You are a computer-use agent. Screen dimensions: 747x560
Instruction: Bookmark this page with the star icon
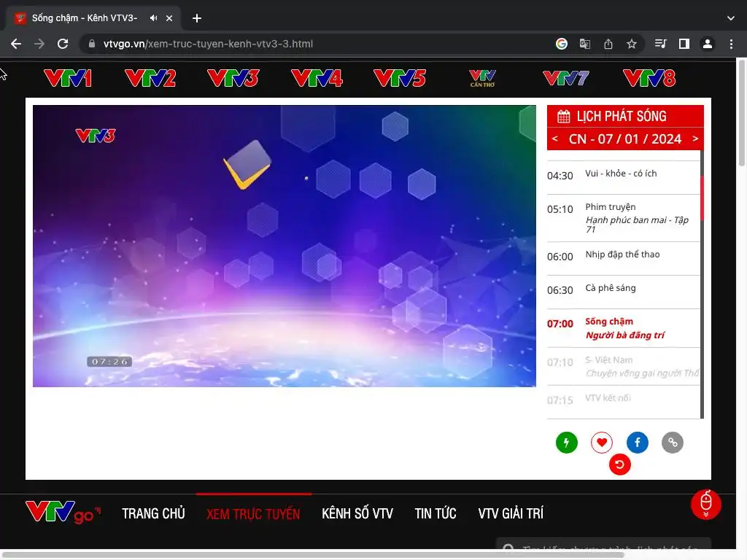[632, 44]
